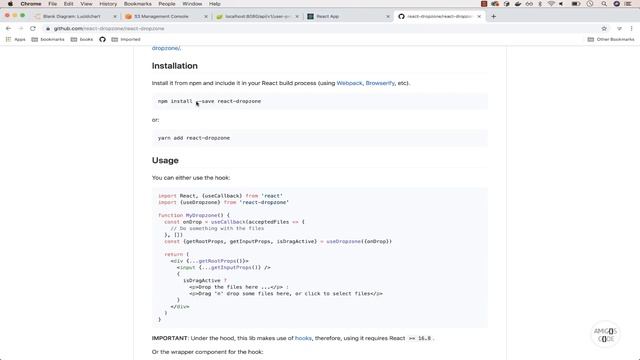Click the Docker whale menu bar icon
Viewport: 640px width, 360px height.
[518, 4]
